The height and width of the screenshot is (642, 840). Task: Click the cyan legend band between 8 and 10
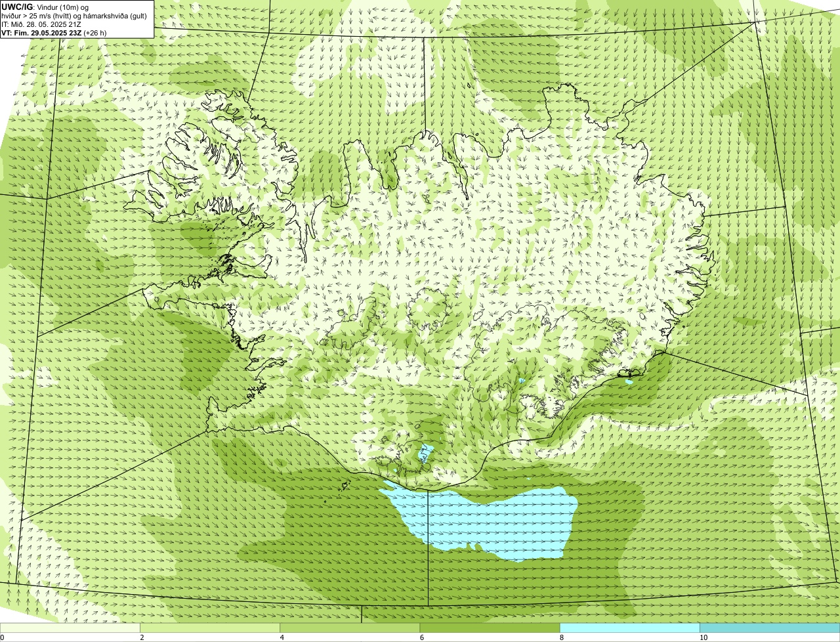pos(629,628)
